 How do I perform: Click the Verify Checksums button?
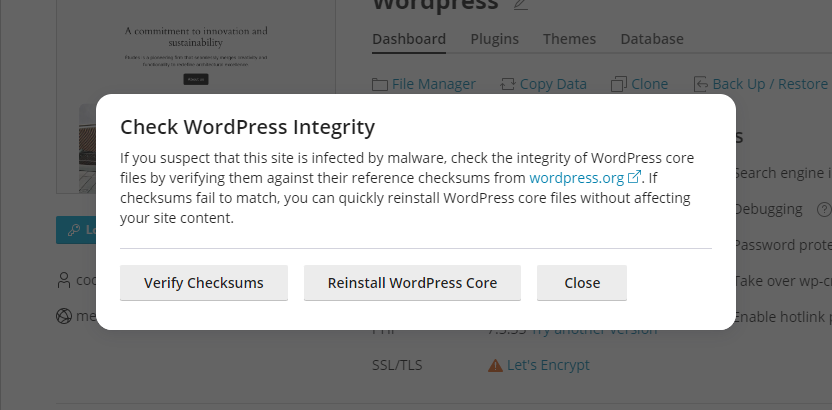[204, 283]
